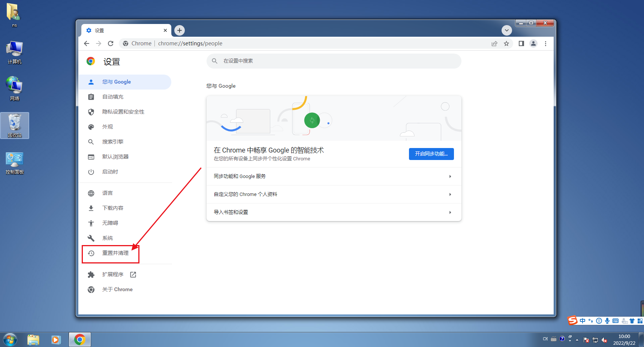Open the media player in taskbar
The image size is (644, 347).
pyautogui.click(x=56, y=340)
